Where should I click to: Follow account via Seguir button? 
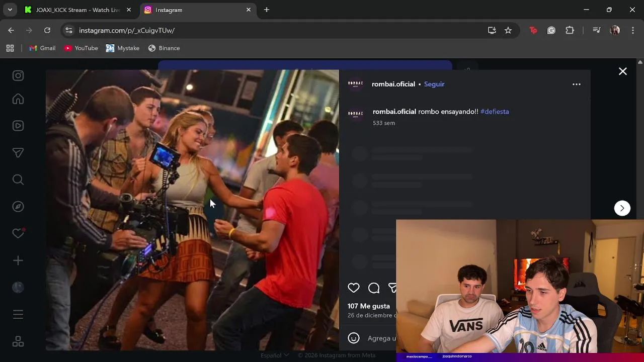[434, 84]
